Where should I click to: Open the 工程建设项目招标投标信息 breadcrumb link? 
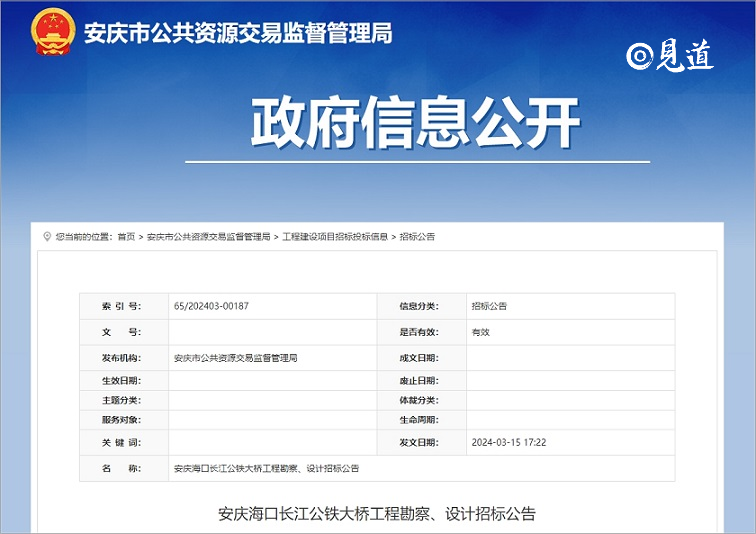tap(335, 237)
